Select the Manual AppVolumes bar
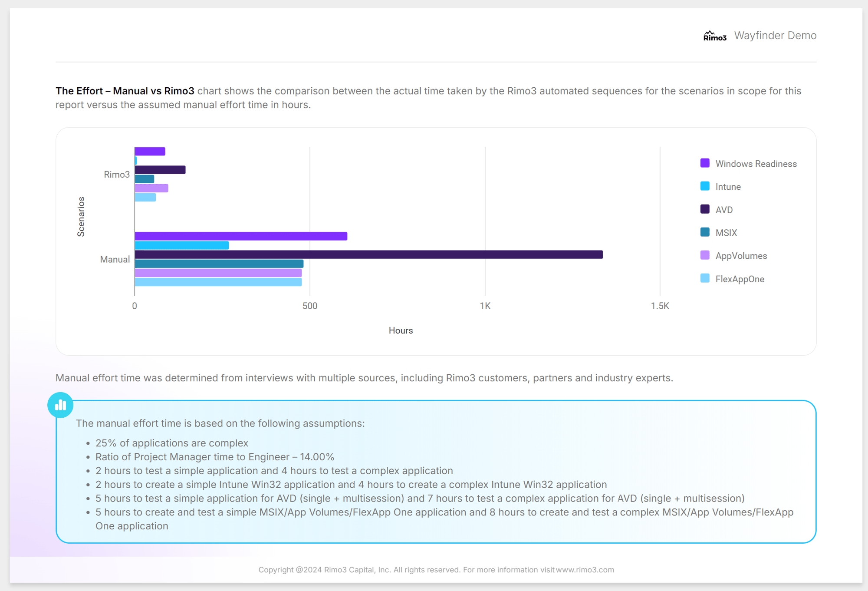868x591 pixels. [x=218, y=273]
